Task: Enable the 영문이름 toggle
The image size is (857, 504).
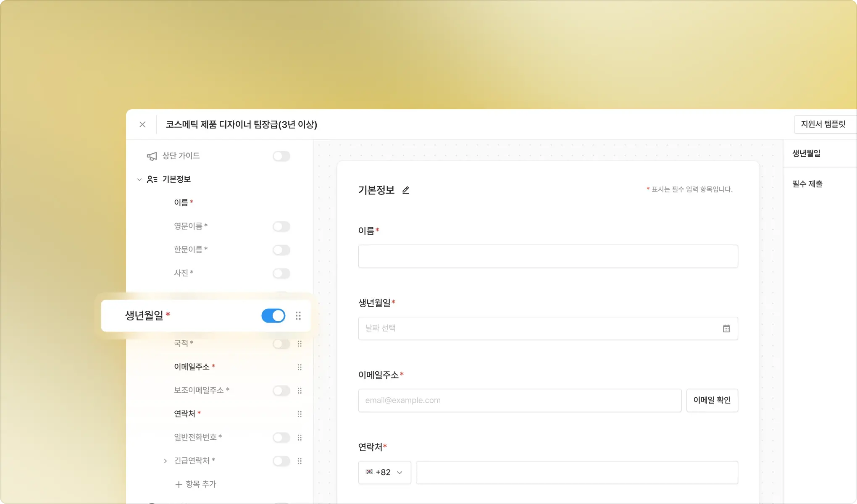Action: (x=281, y=227)
